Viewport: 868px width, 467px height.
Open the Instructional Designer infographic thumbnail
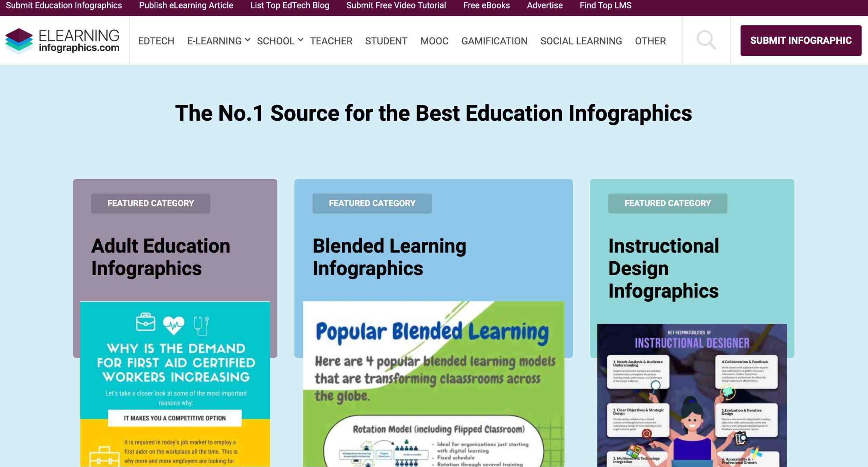pos(692,395)
